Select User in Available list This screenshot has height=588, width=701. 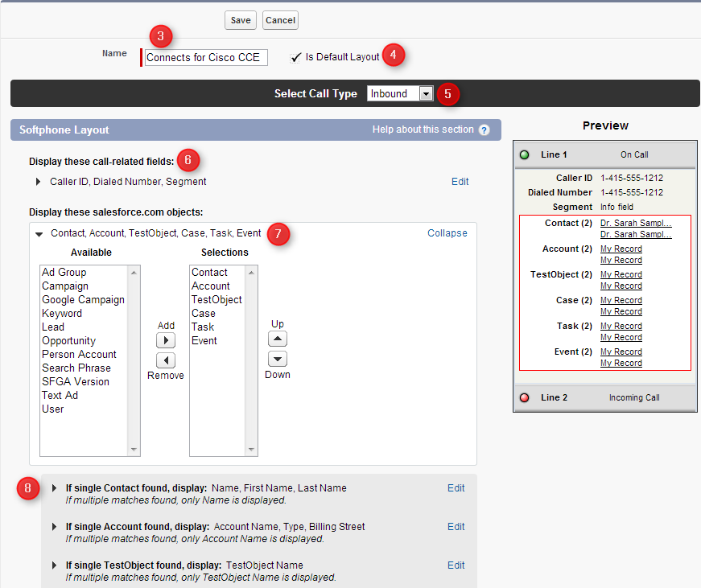tap(53, 409)
